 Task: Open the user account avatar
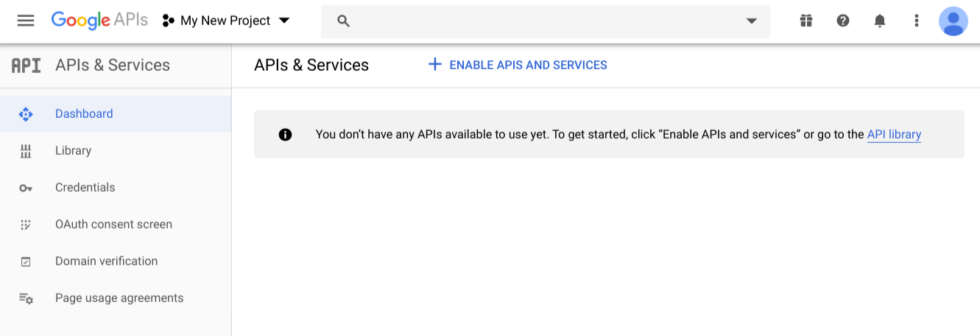tap(953, 21)
